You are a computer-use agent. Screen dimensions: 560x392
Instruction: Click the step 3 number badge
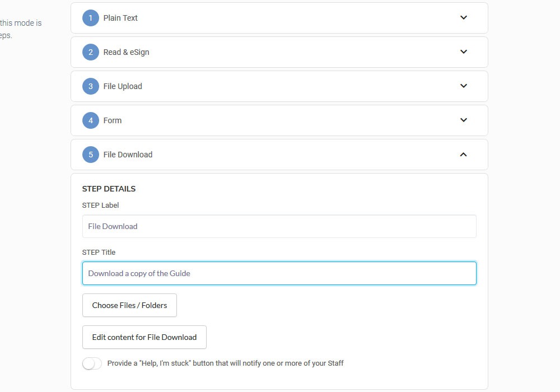pyautogui.click(x=91, y=86)
